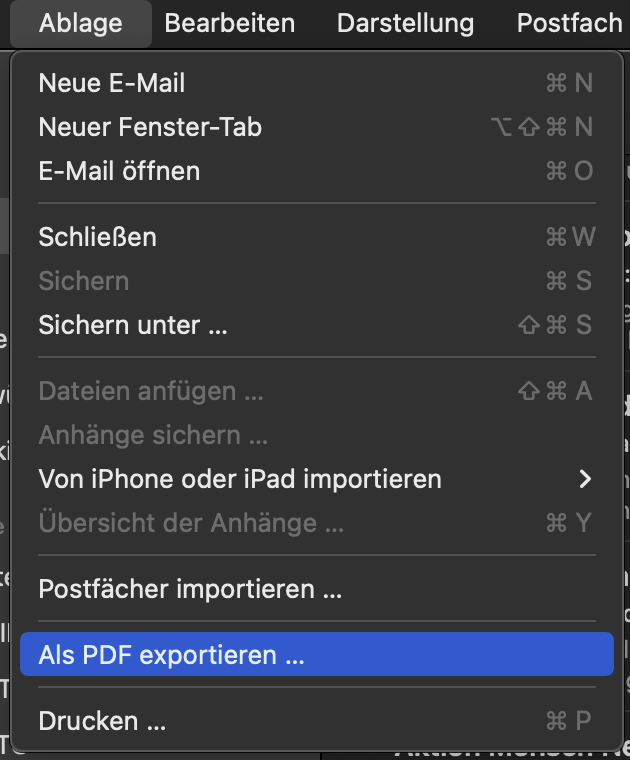Viewport: 630px width, 760px height.
Task: Click the ⌘N shortcut next to Neue E-Mail
Action: coord(569,83)
